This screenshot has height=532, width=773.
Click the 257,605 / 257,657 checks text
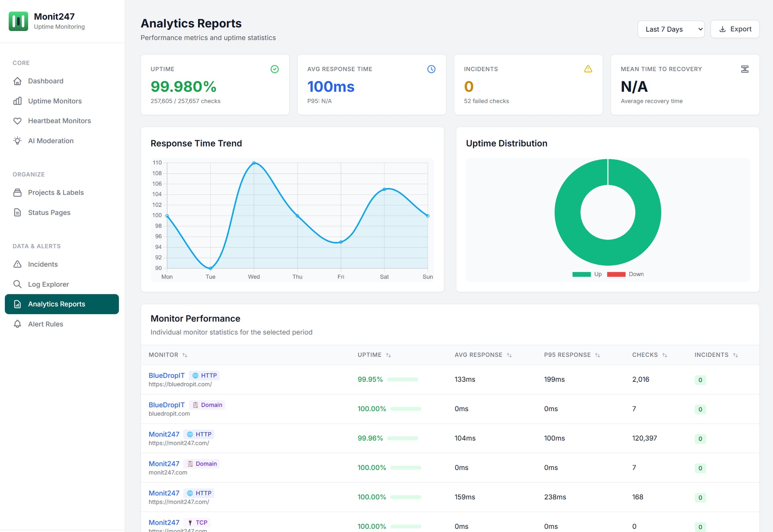pyautogui.click(x=186, y=101)
